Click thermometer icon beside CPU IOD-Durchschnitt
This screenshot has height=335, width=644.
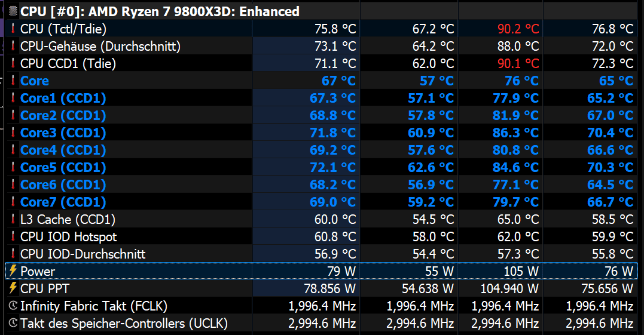[x=13, y=254]
